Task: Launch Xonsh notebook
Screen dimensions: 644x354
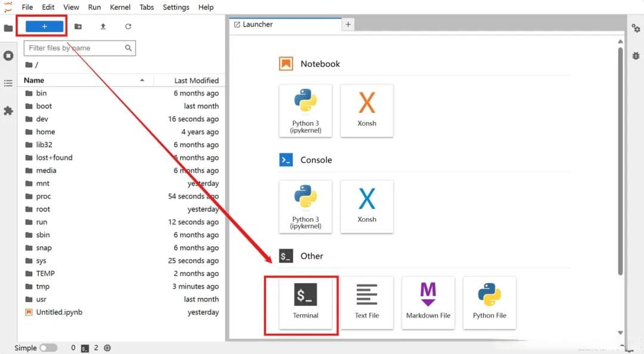Action: [367, 110]
